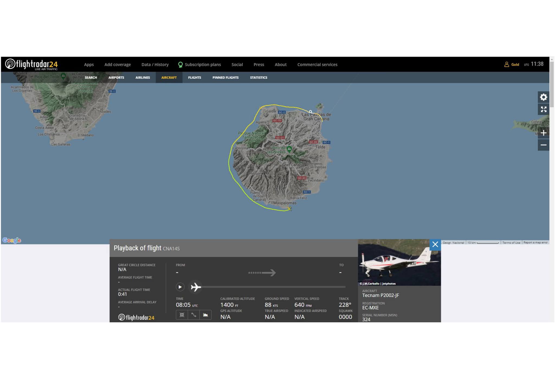Open the Statistics tab
The image size is (555, 392).
[x=258, y=77]
